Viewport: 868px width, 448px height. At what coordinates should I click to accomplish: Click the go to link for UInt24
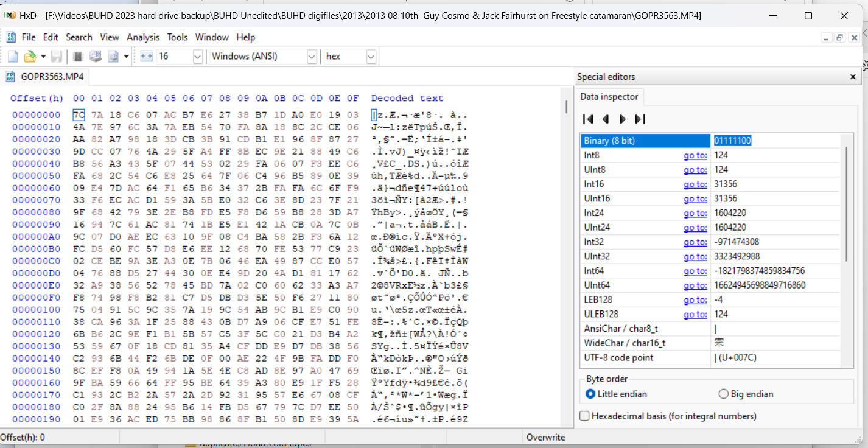[695, 228]
